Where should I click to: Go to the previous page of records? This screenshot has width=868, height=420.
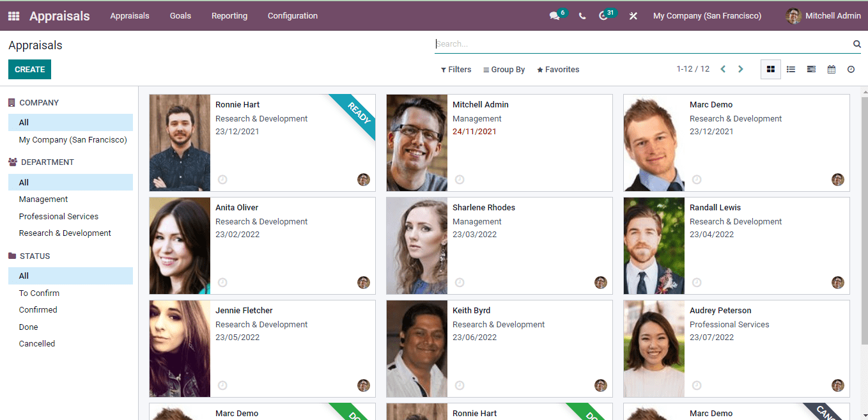click(723, 69)
